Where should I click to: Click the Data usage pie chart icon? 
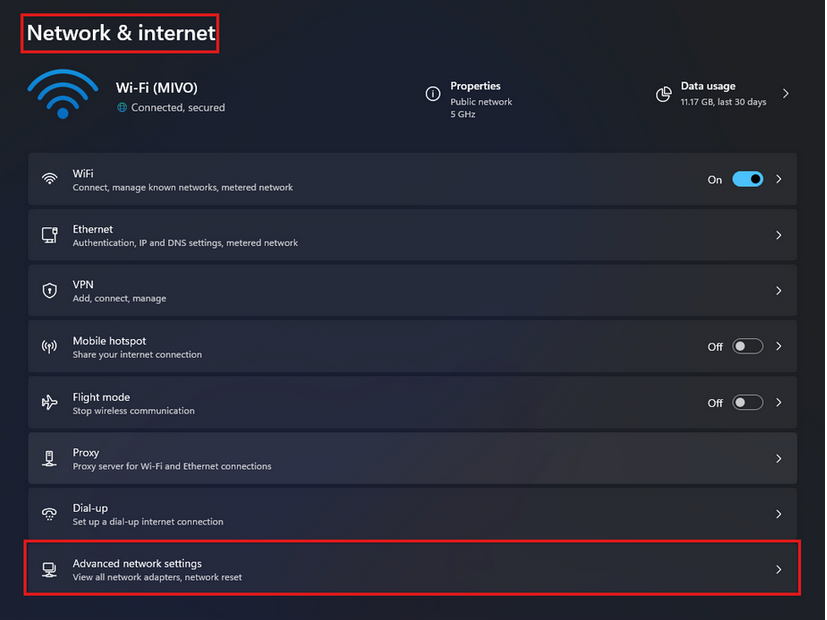[663, 94]
